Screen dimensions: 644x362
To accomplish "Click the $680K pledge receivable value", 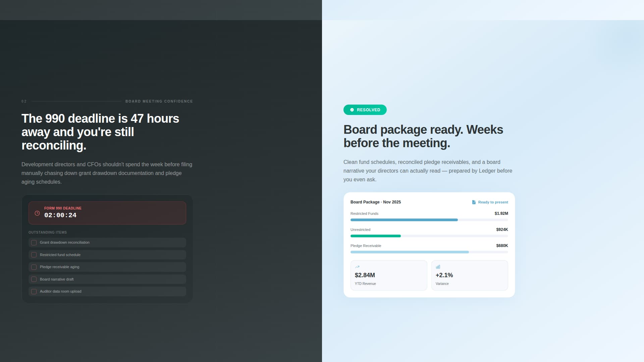I will [x=502, y=246].
